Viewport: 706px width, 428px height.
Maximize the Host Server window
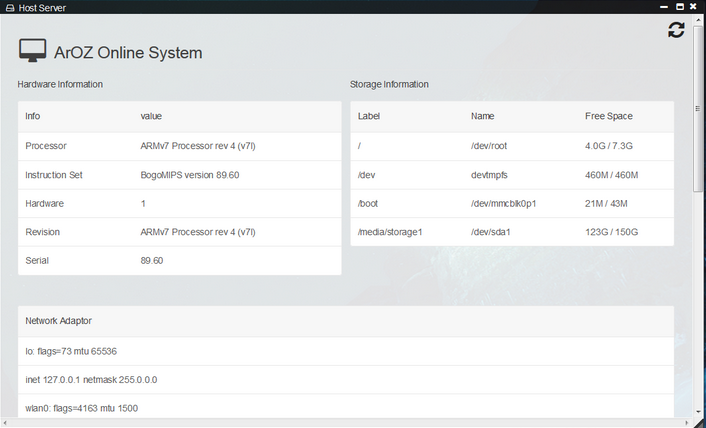pos(680,6)
